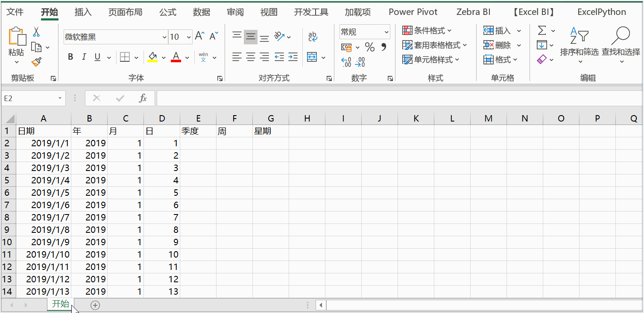Open the 格式 cells dropdown
Viewport: 644px width, 313px height.
500,59
